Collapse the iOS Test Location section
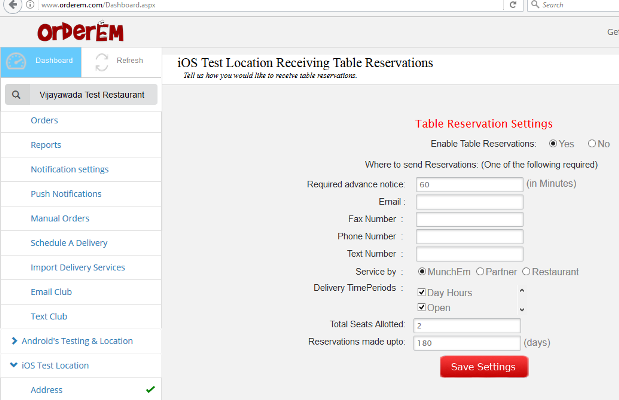The height and width of the screenshot is (400, 619). point(13,366)
